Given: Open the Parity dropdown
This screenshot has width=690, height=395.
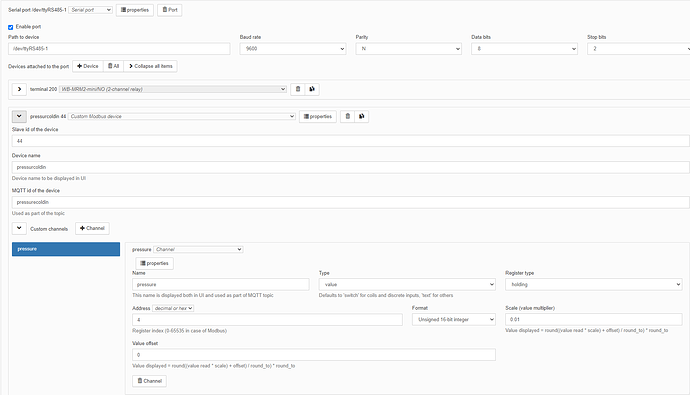Looking at the screenshot, I should [x=409, y=49].
